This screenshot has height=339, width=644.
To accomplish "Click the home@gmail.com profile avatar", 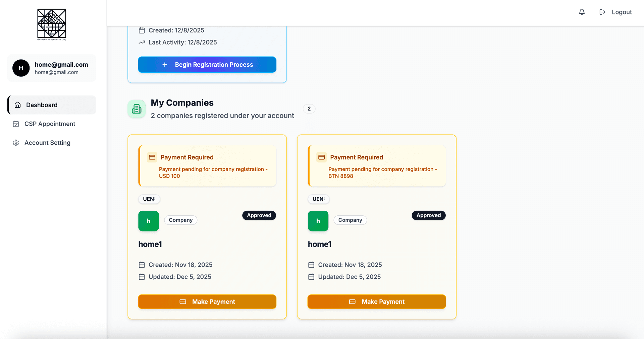I will click(21, 68).
